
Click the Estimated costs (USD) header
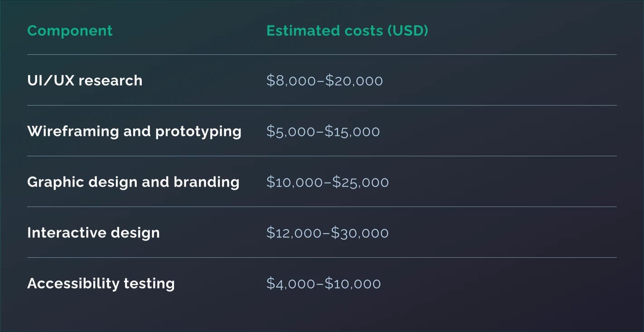pyautogui.click(x=347, y=31)
